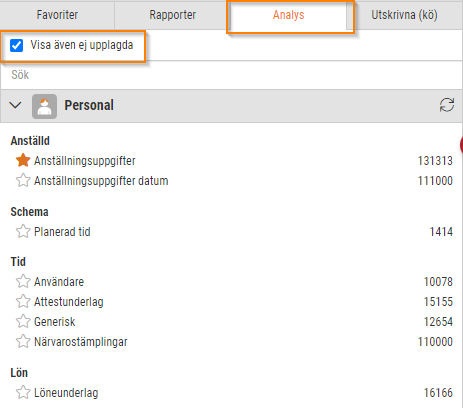Refresh the Personal section list

(x=447, y=105)
